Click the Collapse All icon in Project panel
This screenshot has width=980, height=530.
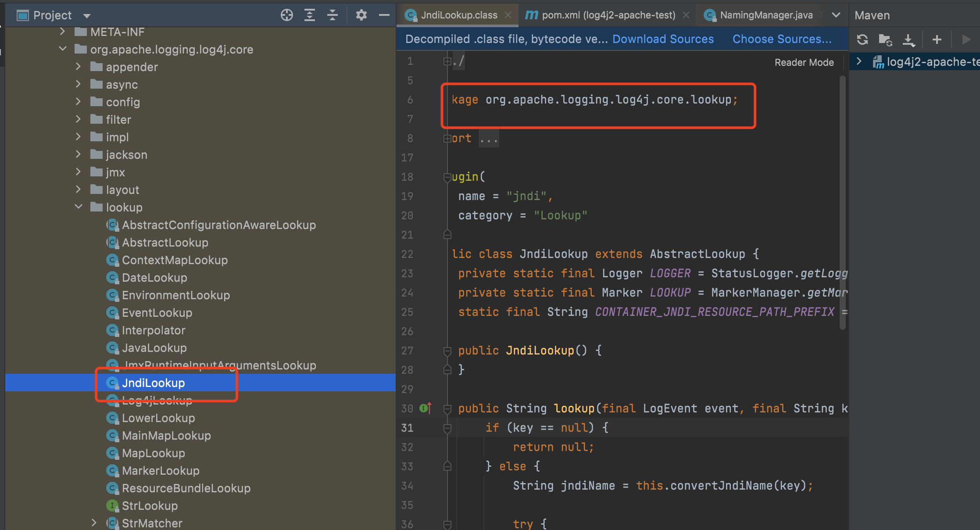[x=333, y=15]
